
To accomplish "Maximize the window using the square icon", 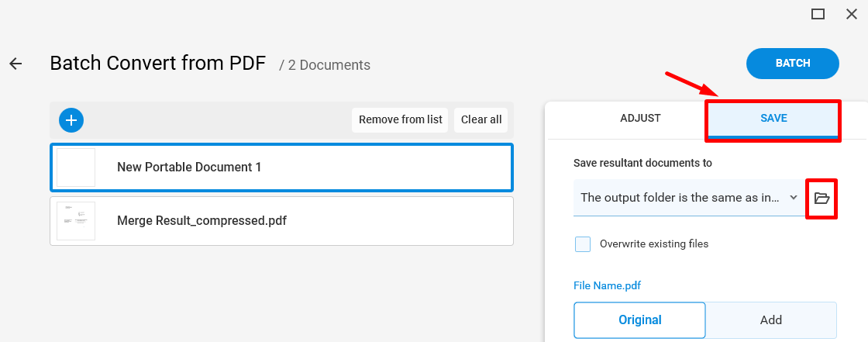I will (x=818, y=14).
